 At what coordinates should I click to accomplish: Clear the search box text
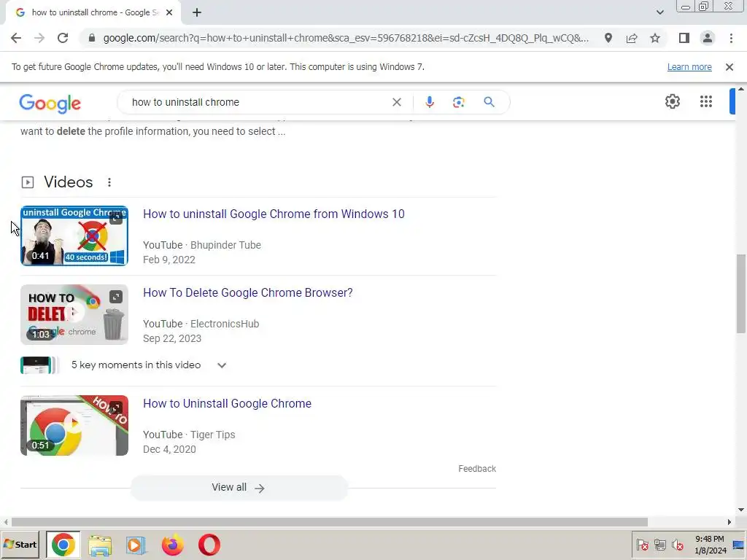tap(396, 102)
